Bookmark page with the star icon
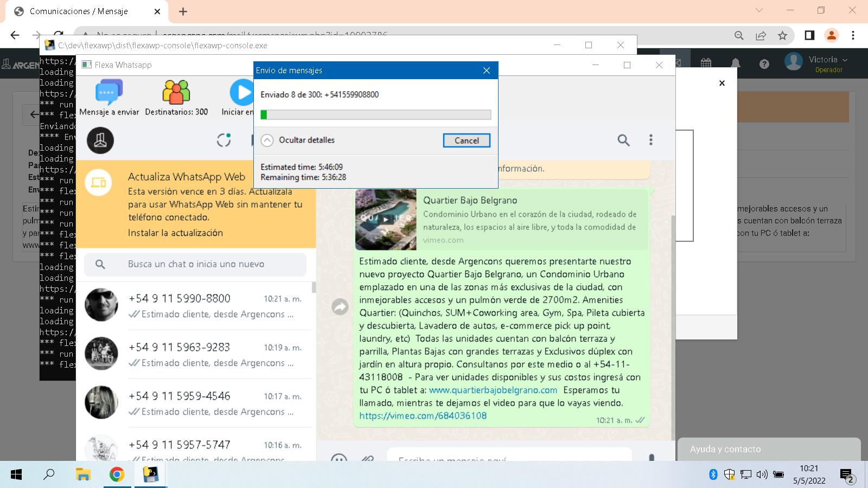868x488 pixels. (782, 35)
